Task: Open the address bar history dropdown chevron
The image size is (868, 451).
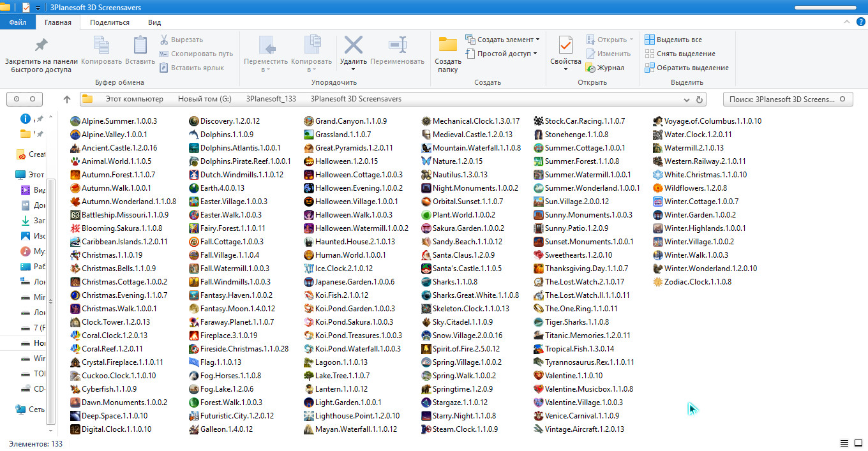Action: pos(686,100)
